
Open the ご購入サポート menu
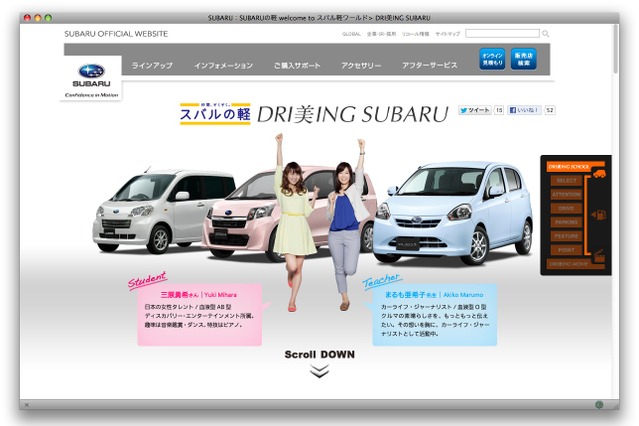pos(297,65)
